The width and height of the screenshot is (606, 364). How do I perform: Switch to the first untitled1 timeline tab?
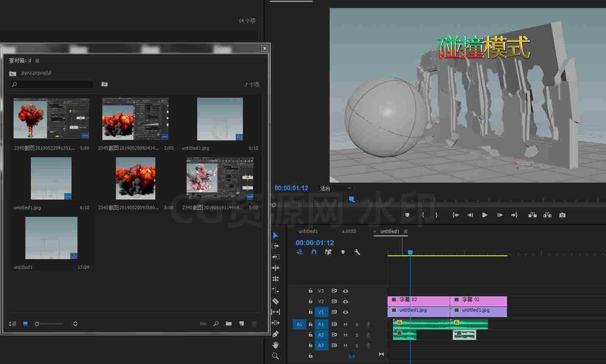pos(308,231)
